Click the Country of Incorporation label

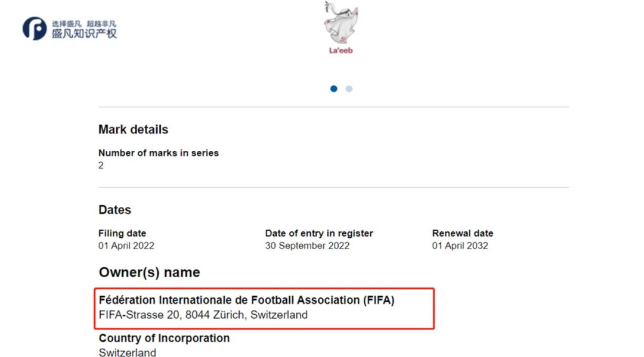[164, 338]
